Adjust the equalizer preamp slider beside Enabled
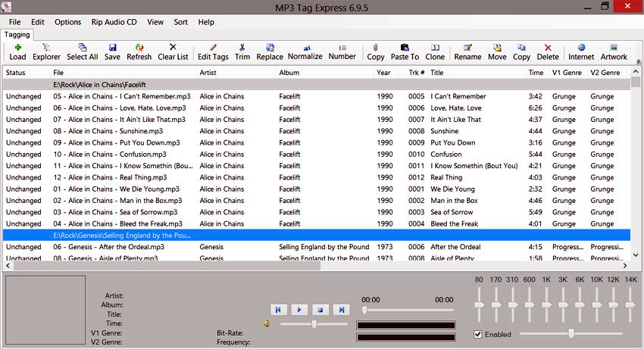The width and height of the screenshot is (644, 350). (x=571, y=333)
